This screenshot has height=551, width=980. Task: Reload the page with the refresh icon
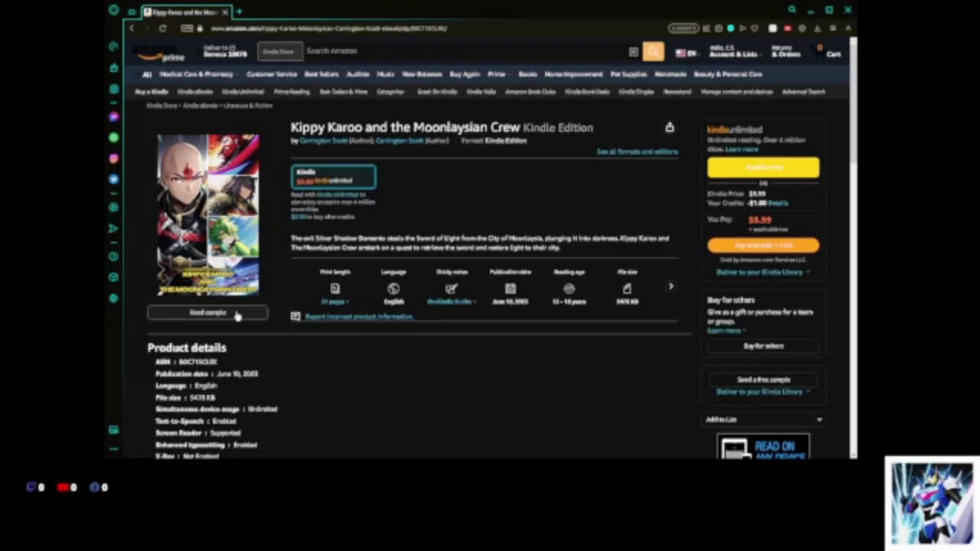[162, 28]
